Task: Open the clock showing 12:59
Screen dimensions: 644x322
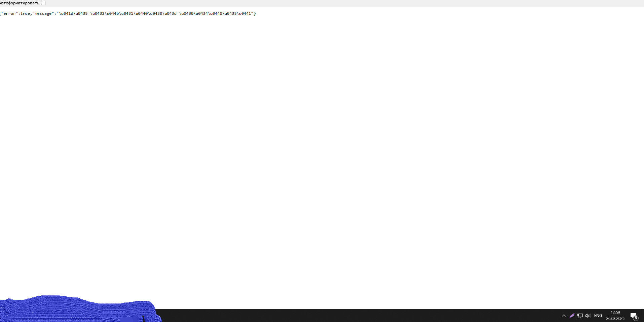Action: click(615, 313)
